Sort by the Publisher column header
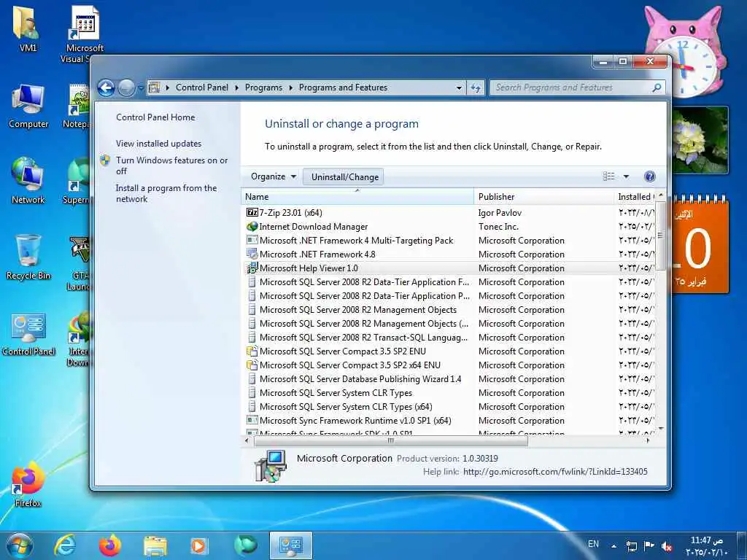 click(x=544, y=197)
